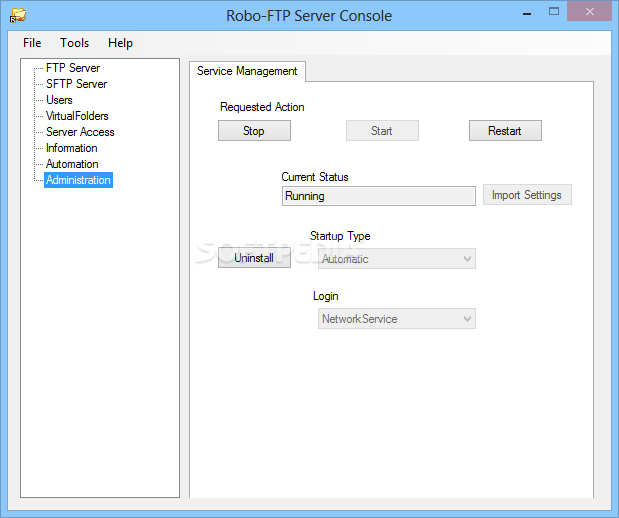Select SFTP Server in the tree
This screenshot has height=518, width=619.
click(77, 84)
